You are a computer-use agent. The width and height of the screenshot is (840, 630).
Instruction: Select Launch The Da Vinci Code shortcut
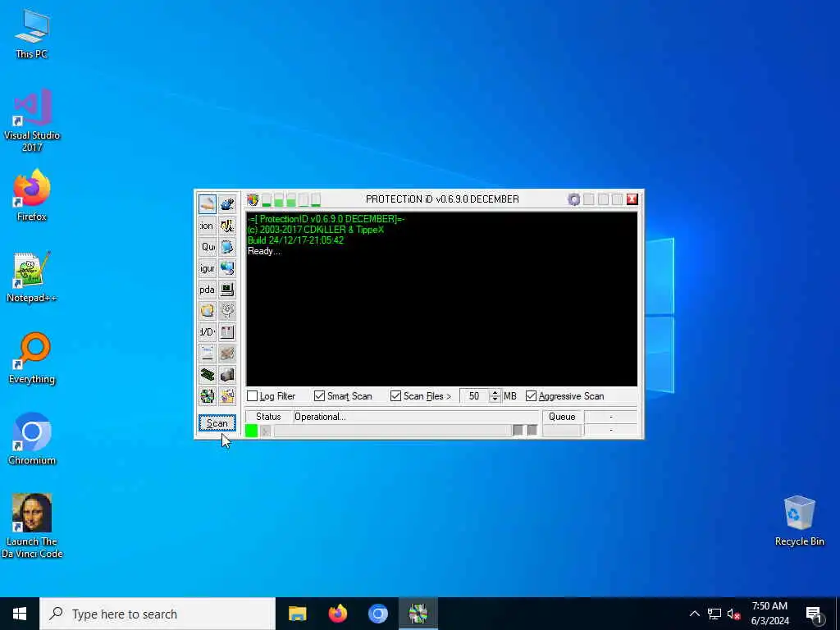tap(32, 526)
